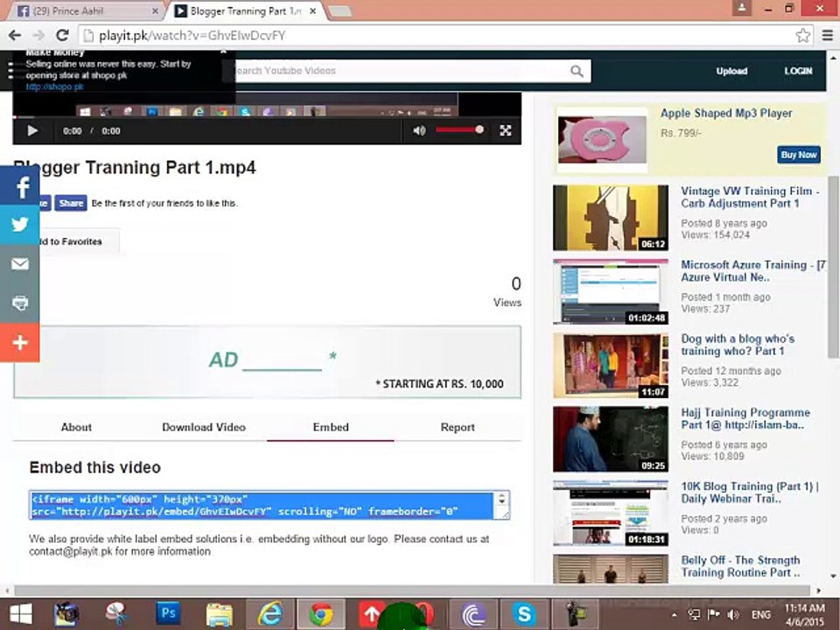Adjust the video volume slider

point(459,129)
